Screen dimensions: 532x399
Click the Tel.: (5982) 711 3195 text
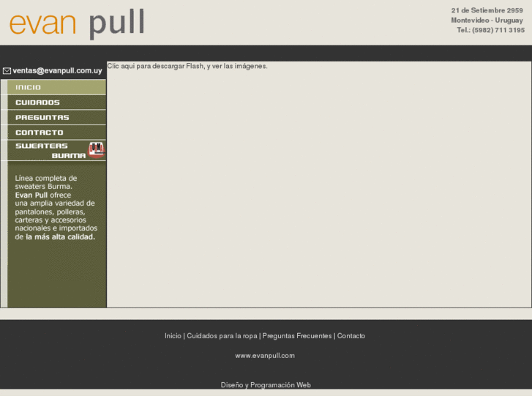(x=490, y=30)
